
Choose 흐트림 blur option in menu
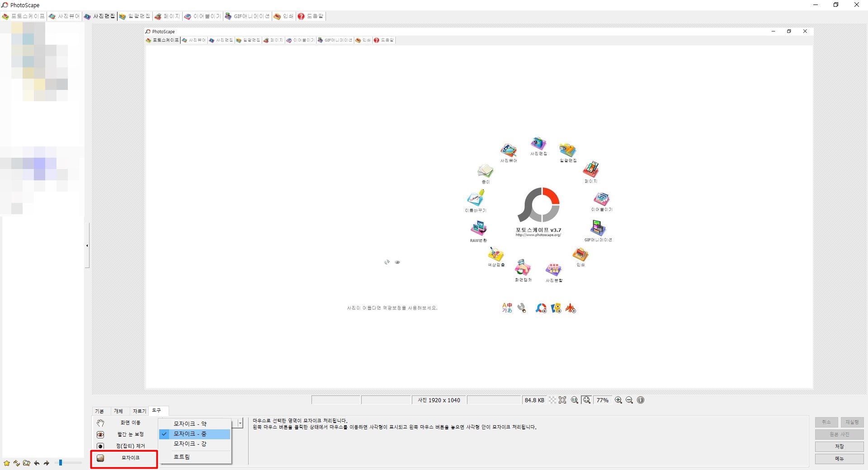point(195,457)
